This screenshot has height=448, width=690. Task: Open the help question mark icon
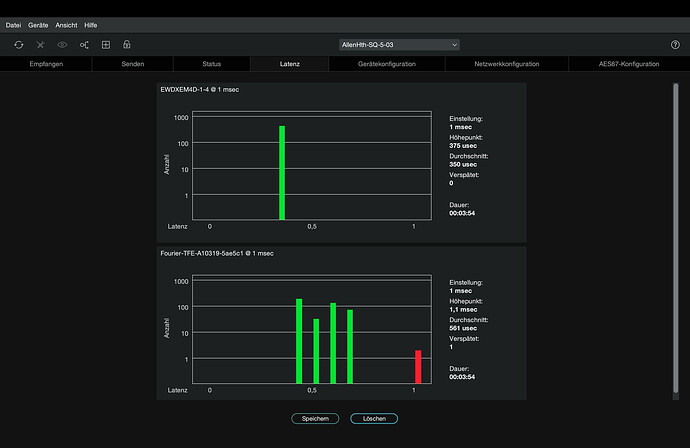point(675,45)
